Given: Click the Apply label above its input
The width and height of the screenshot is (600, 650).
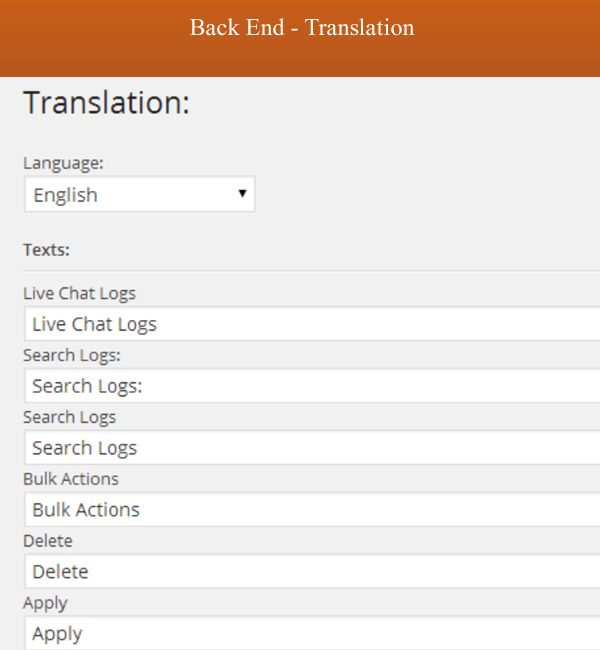Looking at the screenshot, I should tap(45, 603).
